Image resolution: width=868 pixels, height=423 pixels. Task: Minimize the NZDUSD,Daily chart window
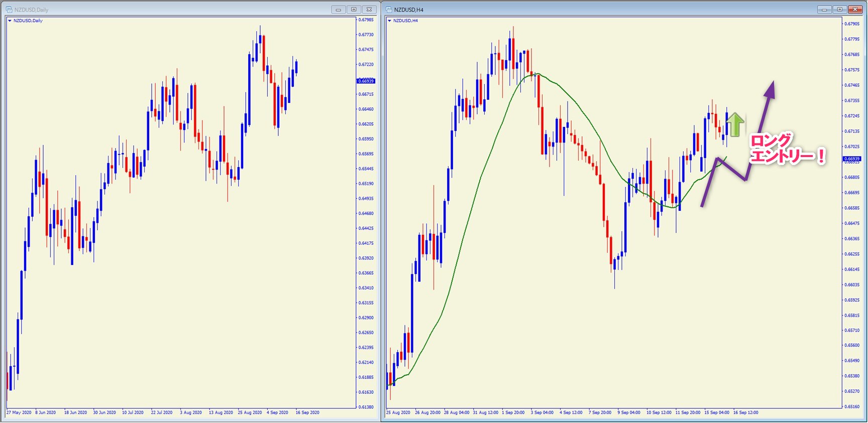338,10
